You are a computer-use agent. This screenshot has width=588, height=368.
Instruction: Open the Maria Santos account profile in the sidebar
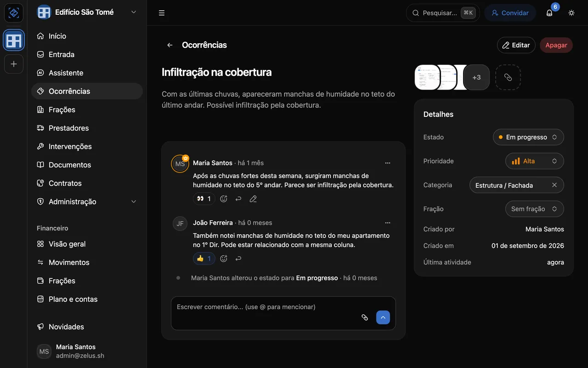(87, 351)
